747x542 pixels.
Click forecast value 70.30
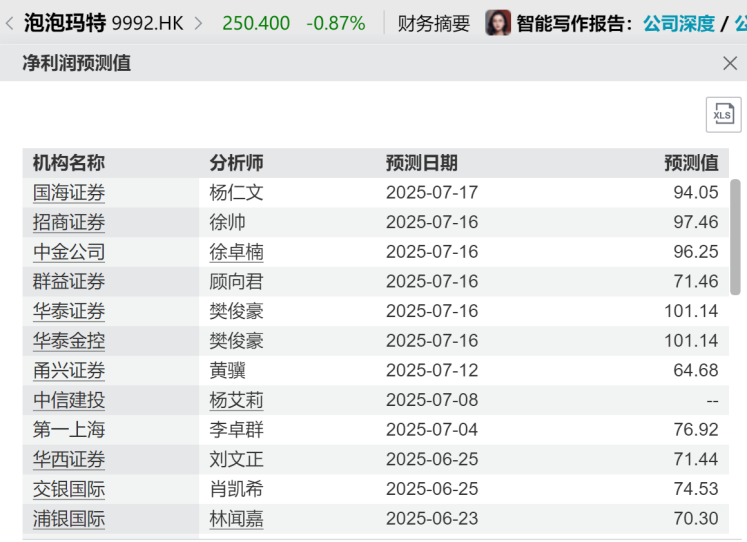pos(696,518)
